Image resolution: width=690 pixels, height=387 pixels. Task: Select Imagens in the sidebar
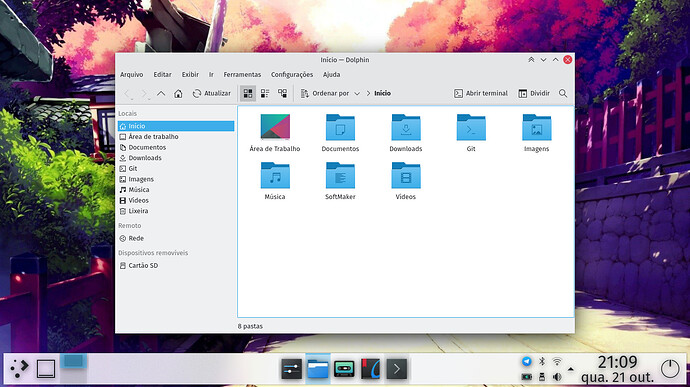pos(176,179)
